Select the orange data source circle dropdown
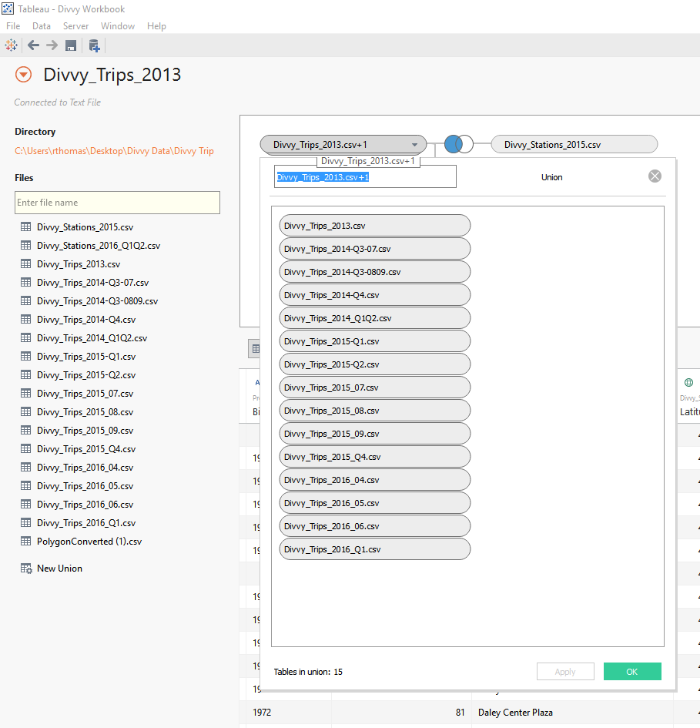 [24, 75]
